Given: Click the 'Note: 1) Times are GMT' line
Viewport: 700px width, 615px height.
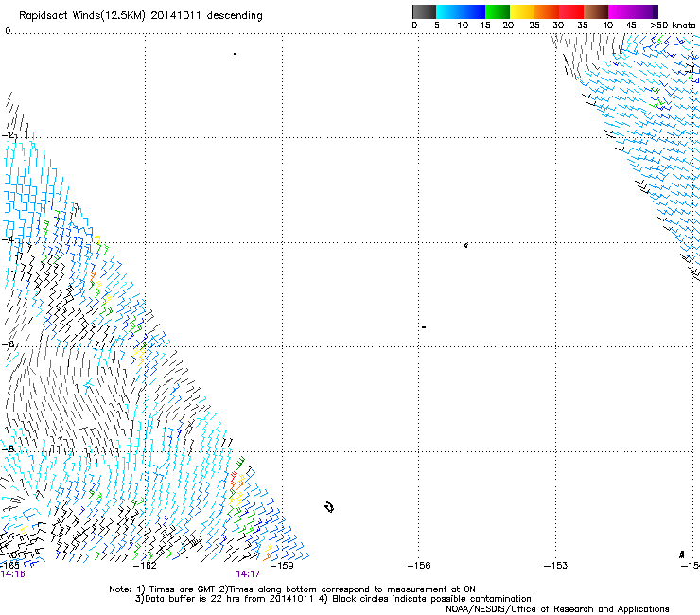Looking at the screenshot, I should 292,589.
